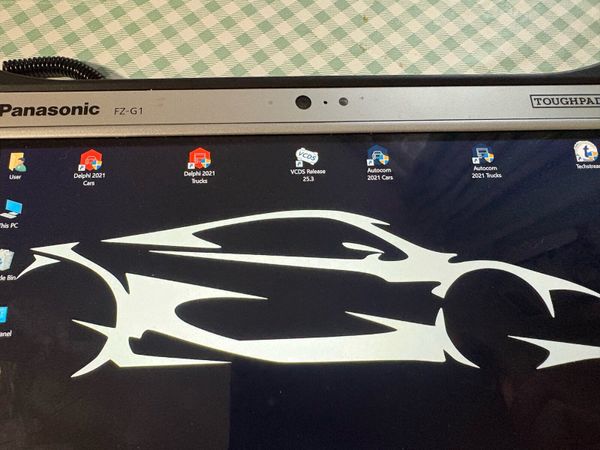Screen dimensions: 600x450
Task: Select the Autocom 2021 Cars icon
Action: (378, 155)
